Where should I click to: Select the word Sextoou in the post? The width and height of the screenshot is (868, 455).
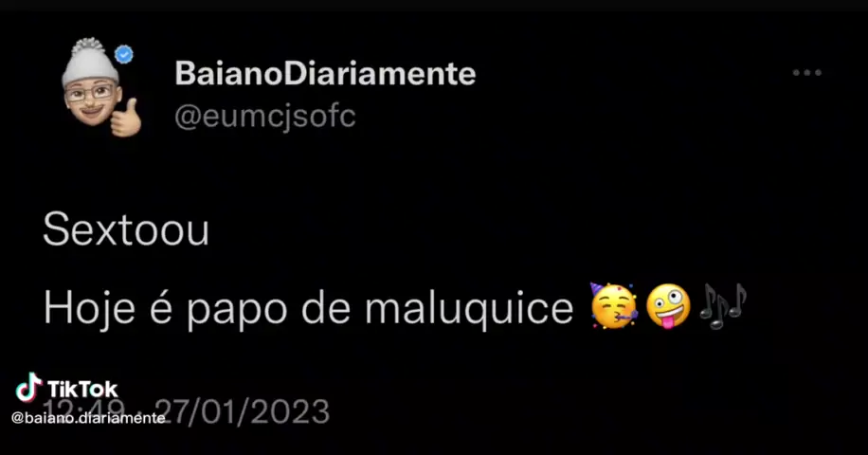click(x=126, y=229)
